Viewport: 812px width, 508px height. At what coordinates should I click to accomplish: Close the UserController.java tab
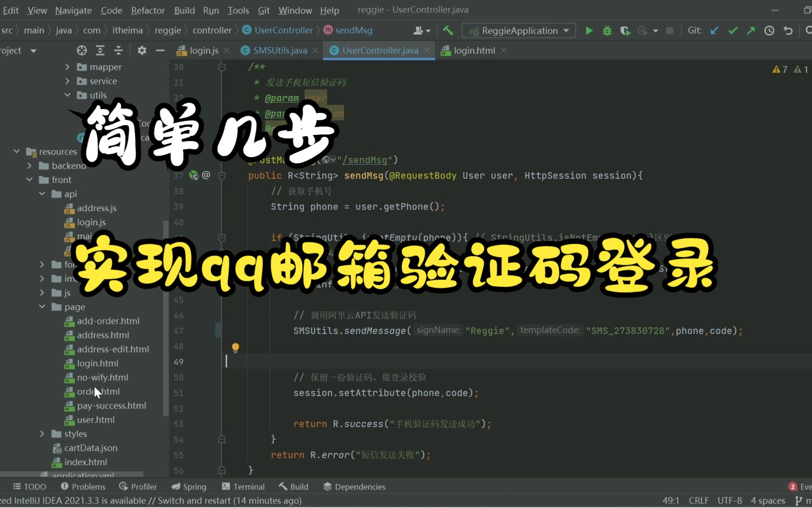pyautogui.click(x=427, y=50)
